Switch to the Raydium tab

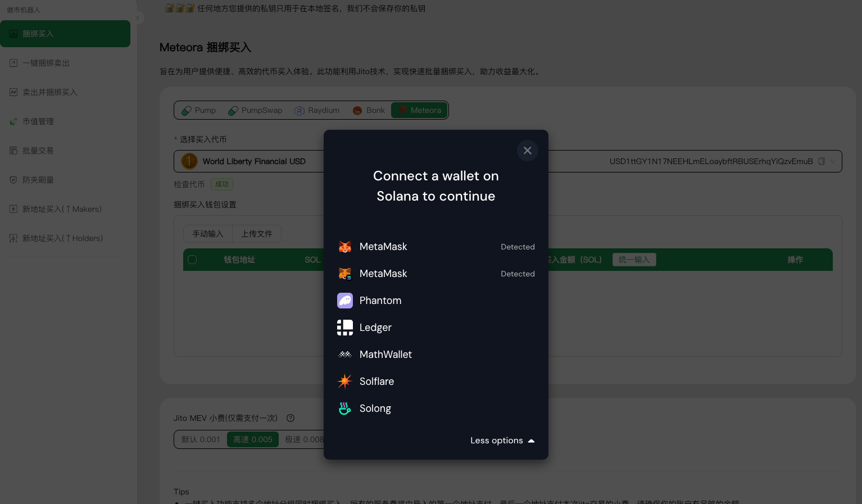[317, 110]
